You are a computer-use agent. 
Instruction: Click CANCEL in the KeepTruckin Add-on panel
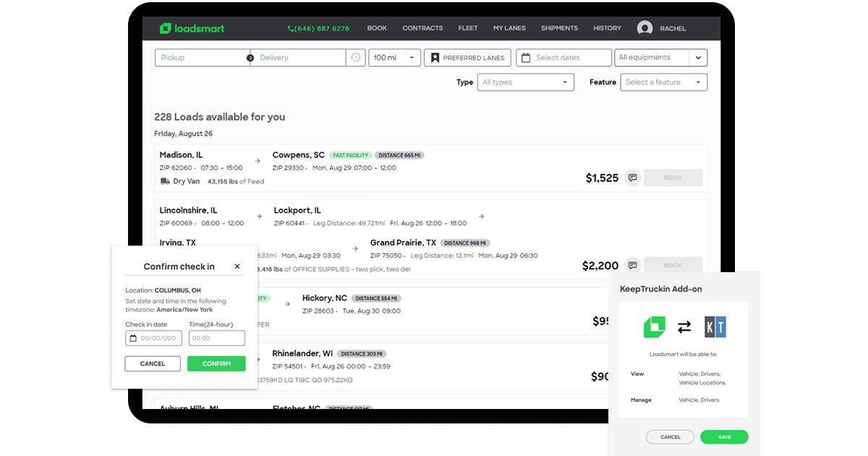[671, 437]
